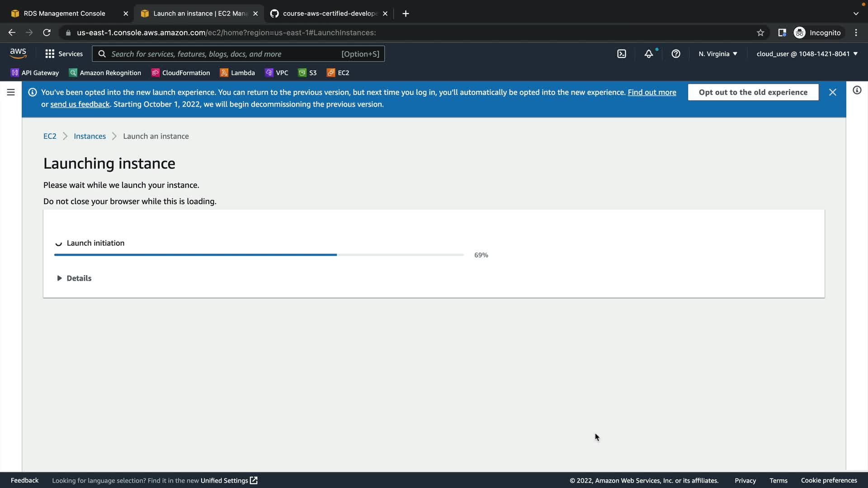Viewport: 868px width, 488px height.
Task: Click the AWS logo home icon
Action: tap(18, 53)
